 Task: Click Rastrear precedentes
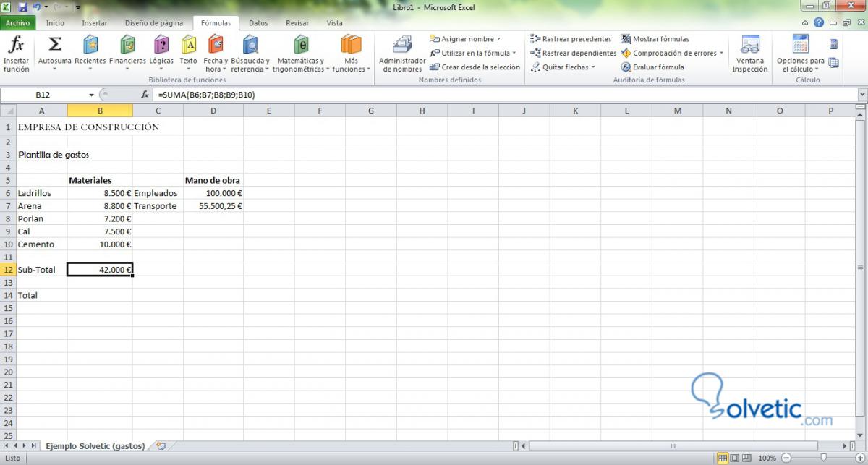coord(571,39)
